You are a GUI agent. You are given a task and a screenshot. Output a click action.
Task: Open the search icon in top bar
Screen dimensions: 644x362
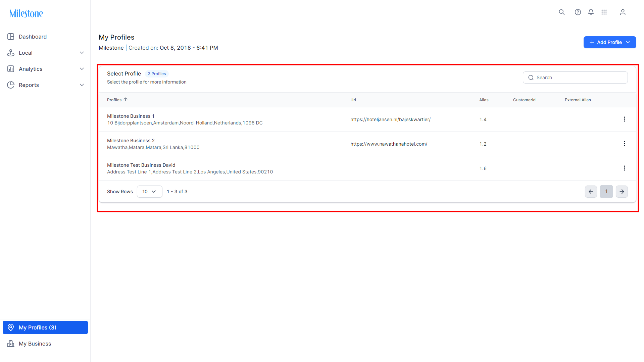[561, 12]
